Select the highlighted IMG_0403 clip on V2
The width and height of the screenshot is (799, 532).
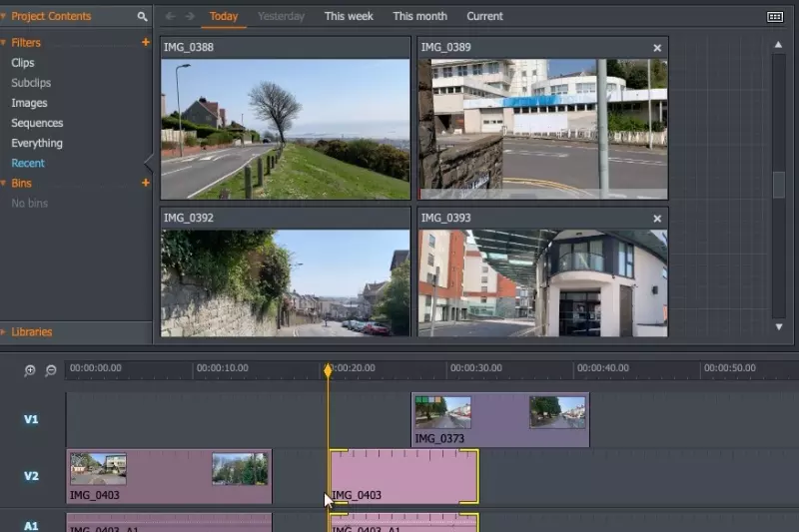[x=404, y=476]
